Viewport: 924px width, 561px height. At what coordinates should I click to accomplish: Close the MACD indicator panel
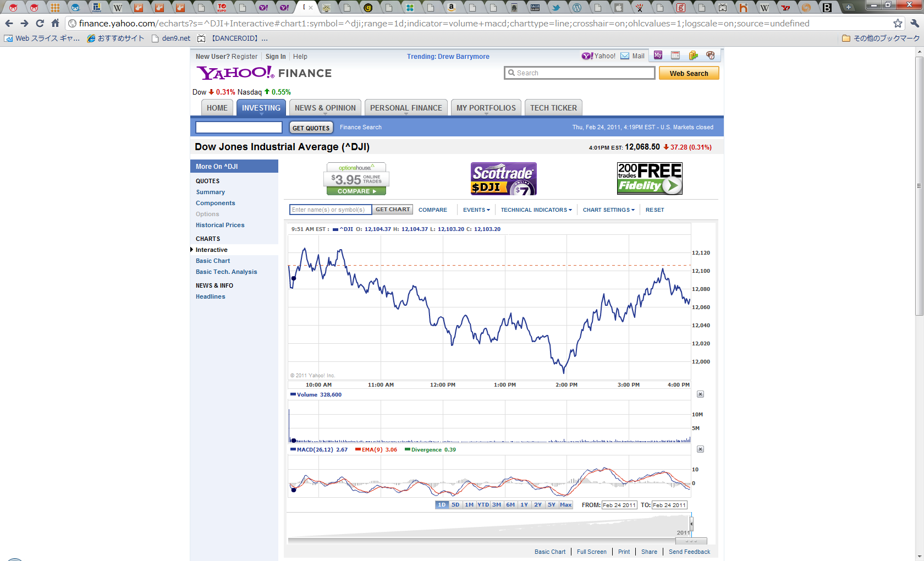700,449
